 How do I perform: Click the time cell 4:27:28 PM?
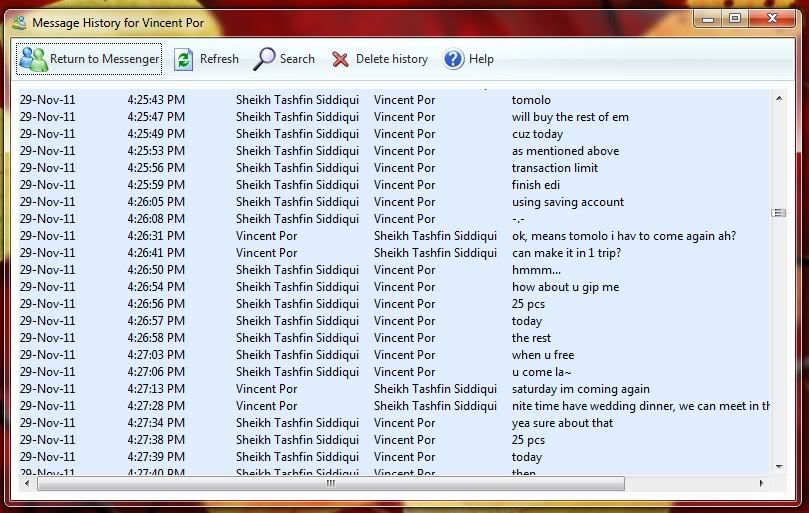pyautogui.click(x=156, y=406)
